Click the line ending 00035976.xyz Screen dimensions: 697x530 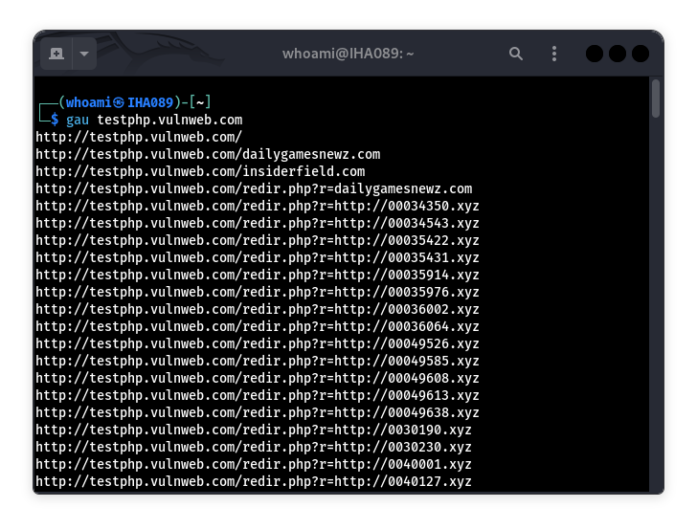pyautogui.click(x=257, y=292)
